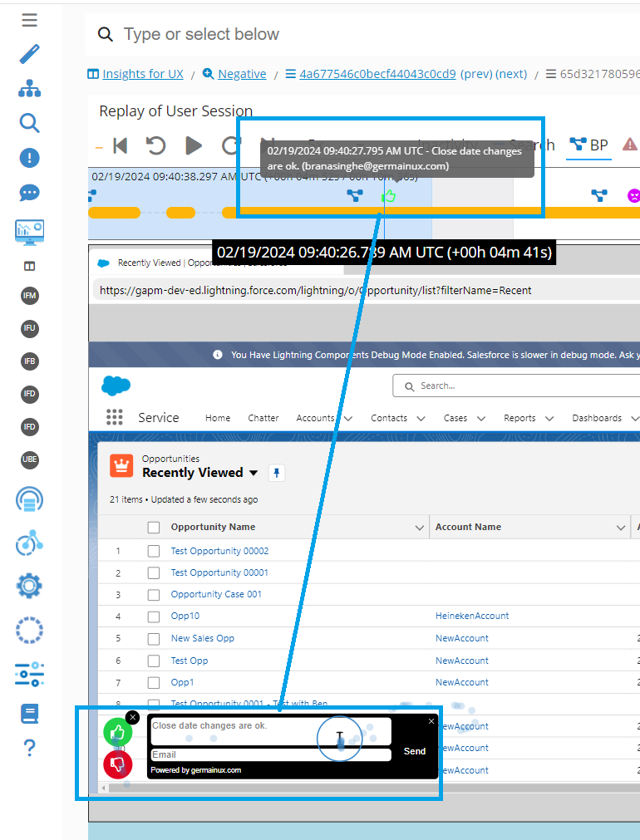Tick the checkbox for Opp10 row
This screenshot has width=640, height=840.
[x=153, y=616]
